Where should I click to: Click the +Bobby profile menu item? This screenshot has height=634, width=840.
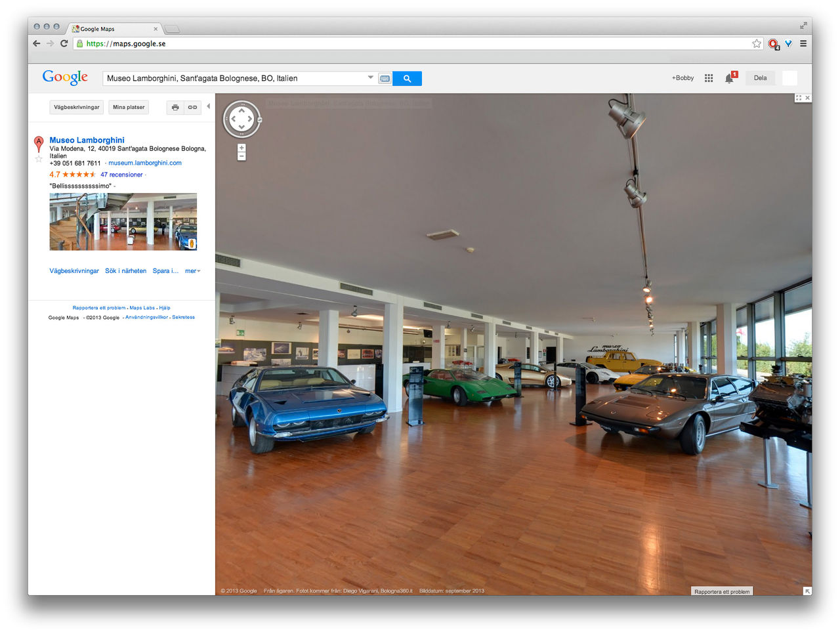pyautogui.click(x=682, y=77)
